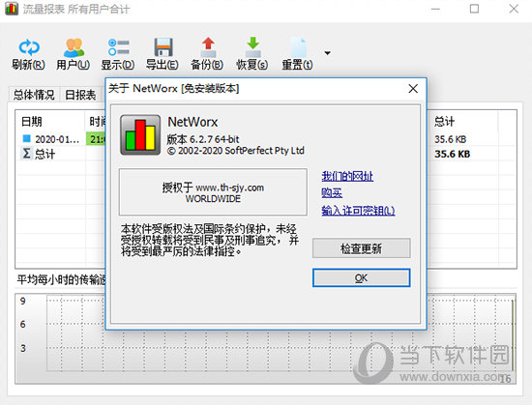Click the 日期 column header

[50, 122]
